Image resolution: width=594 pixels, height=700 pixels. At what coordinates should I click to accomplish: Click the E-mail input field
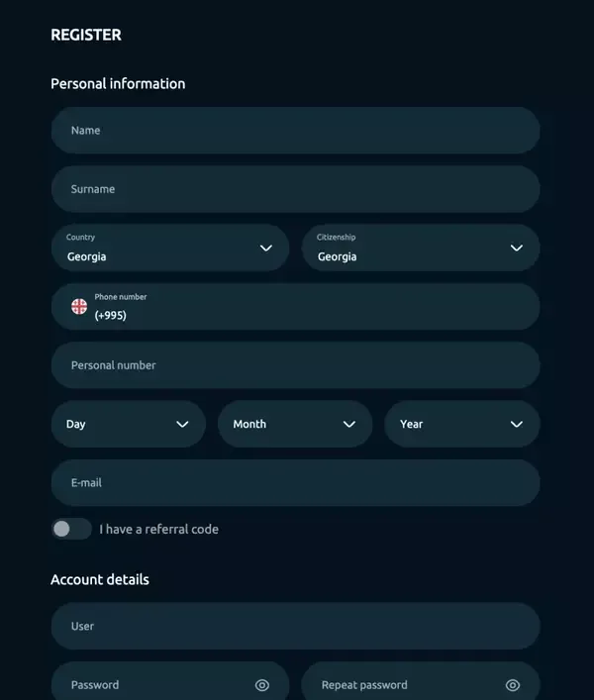pyautogui.click(x=295, y=483)
